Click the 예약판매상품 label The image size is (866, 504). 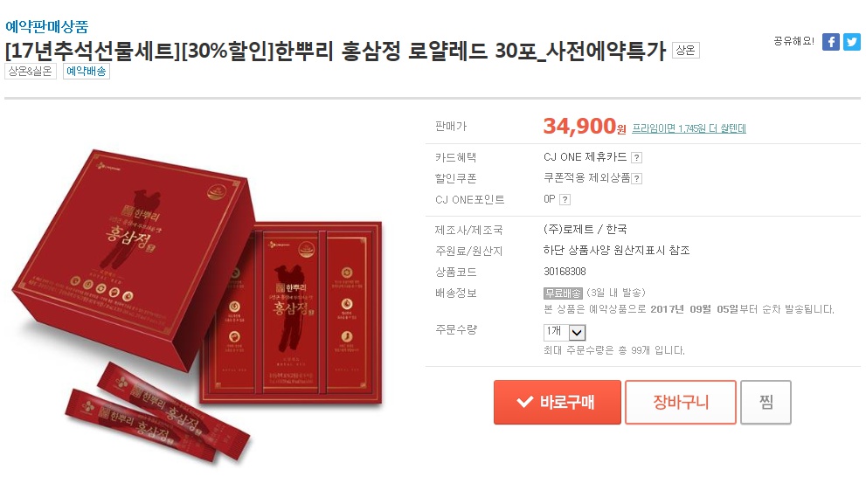coord(47,26)
